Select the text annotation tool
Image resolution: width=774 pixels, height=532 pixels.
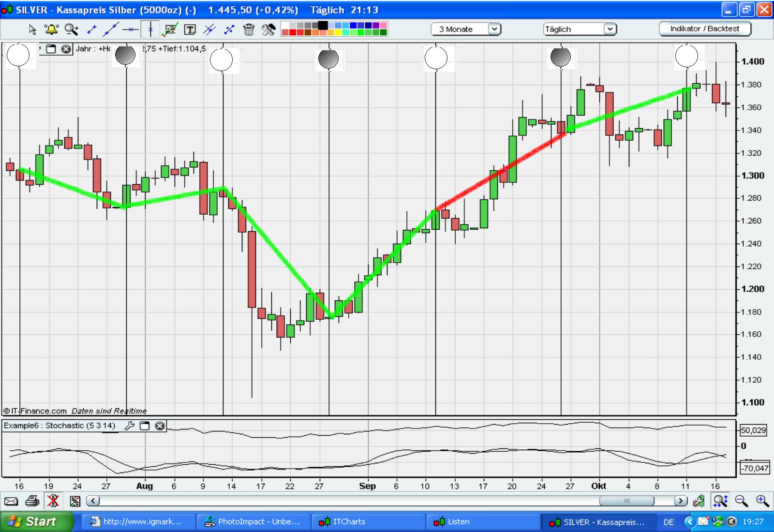point(190,30)
